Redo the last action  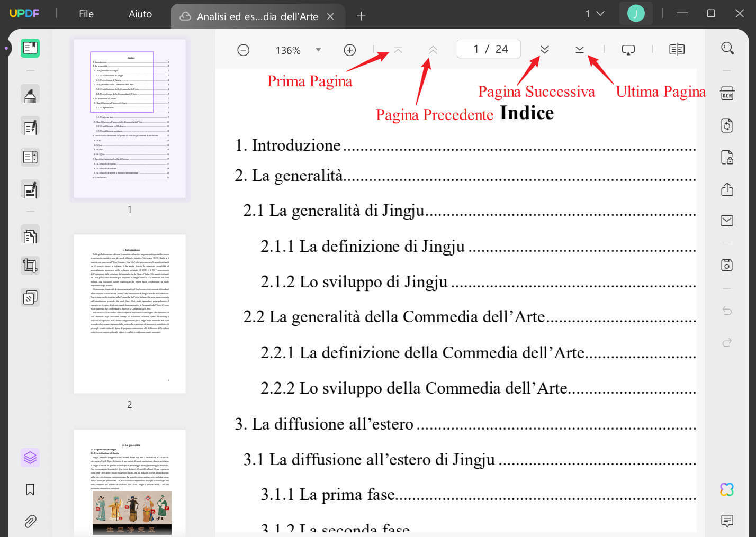click(727, 342)
